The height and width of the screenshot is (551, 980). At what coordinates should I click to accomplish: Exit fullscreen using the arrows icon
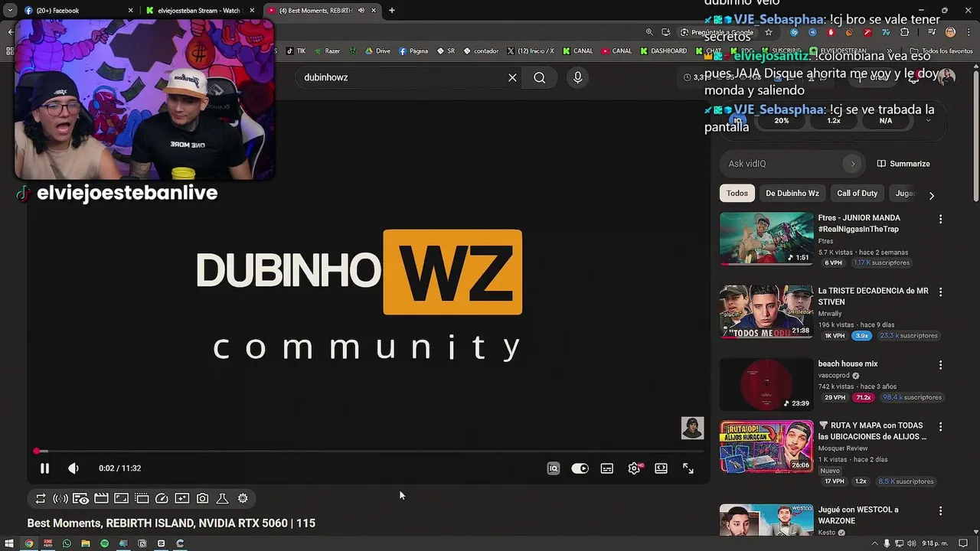point(688,468)
